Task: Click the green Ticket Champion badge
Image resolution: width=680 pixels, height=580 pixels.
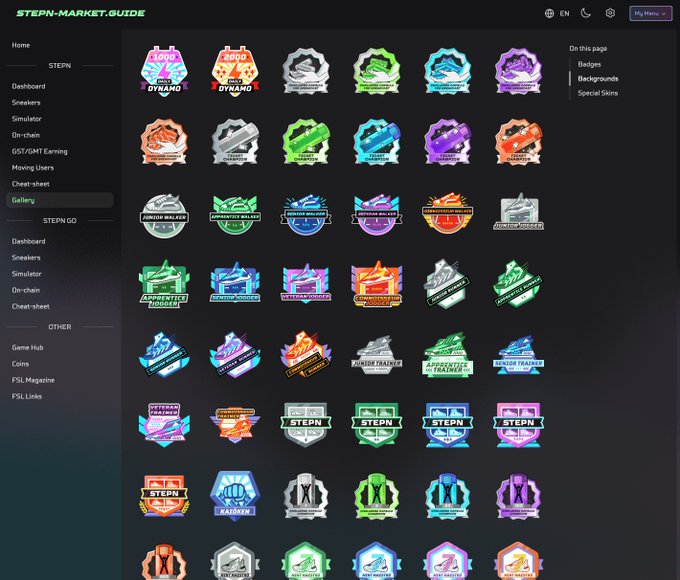Action: point(306,142)
